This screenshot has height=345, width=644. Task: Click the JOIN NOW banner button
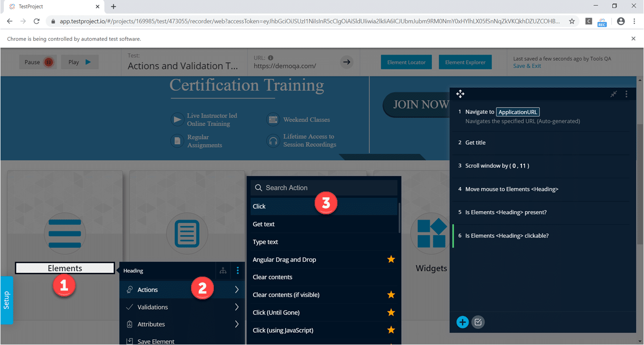(x=417, y=105)
